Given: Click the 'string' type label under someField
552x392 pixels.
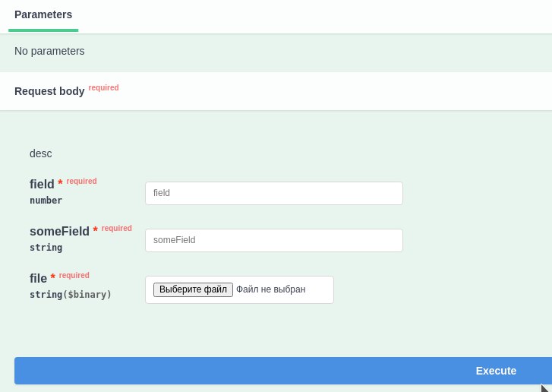Looking at the screenshot, I should click(46, 248).
